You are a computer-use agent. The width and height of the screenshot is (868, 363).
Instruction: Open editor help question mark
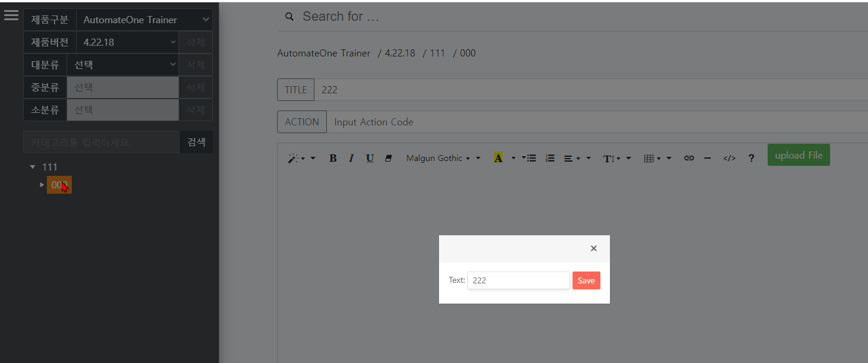coord(751,158)
